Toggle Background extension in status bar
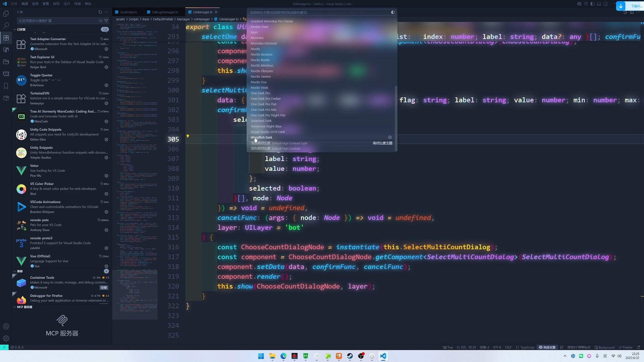This screenshot has width=644, height=362. pos(605,347)
